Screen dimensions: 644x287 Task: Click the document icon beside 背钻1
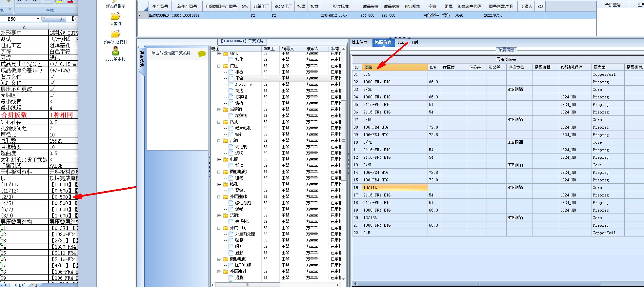coord(231,190)
